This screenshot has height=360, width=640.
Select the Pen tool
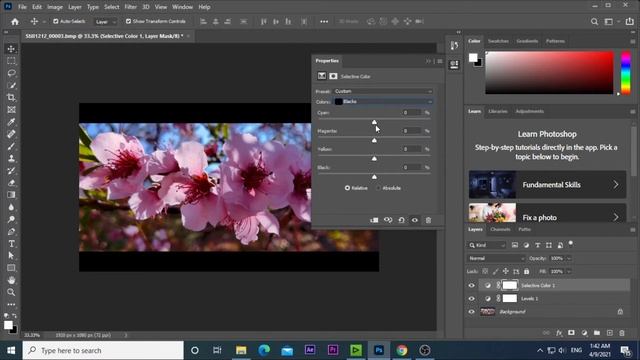click(x=11, y=231)
